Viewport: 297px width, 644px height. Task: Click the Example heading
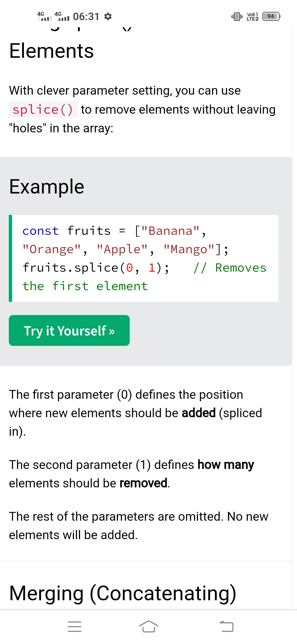46,187
